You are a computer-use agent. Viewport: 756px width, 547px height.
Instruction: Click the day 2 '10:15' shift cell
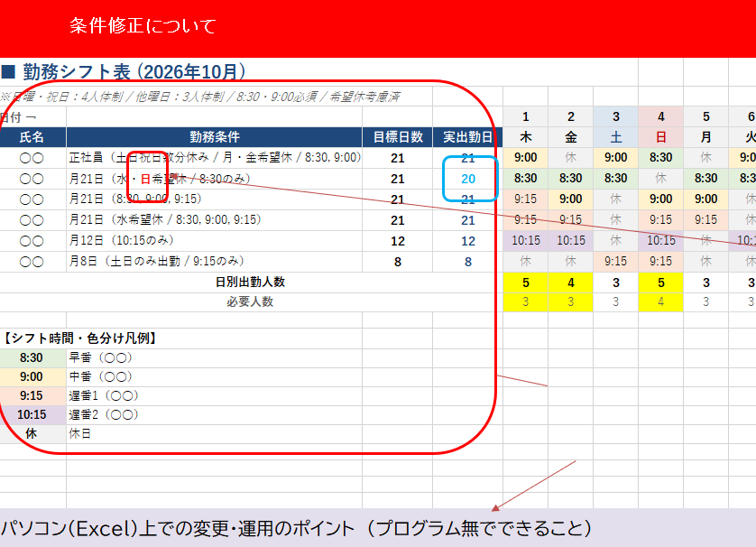pos(571,241)
